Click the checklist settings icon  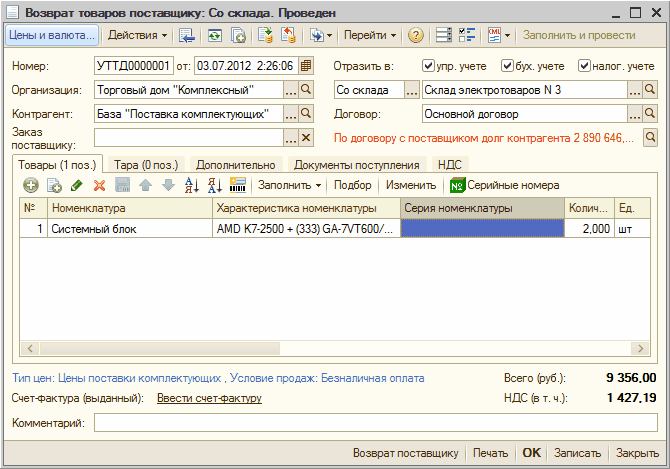pos(467,35)
